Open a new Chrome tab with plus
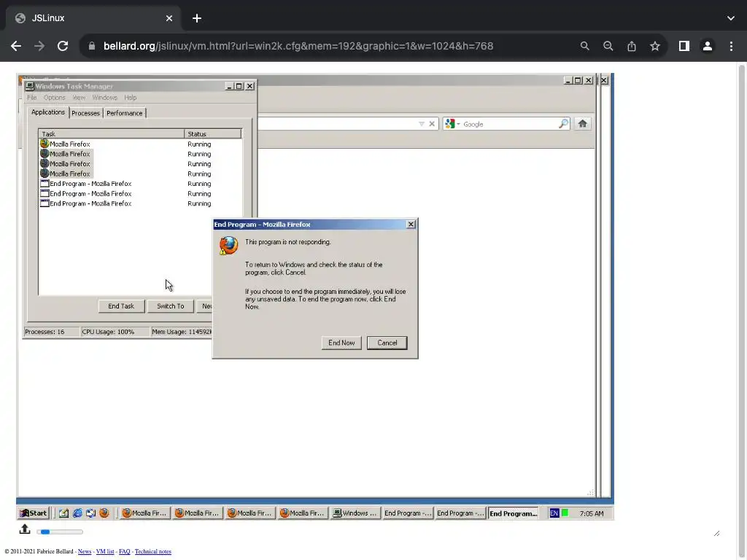The image size is (747, 560). (x=197, y=18)
